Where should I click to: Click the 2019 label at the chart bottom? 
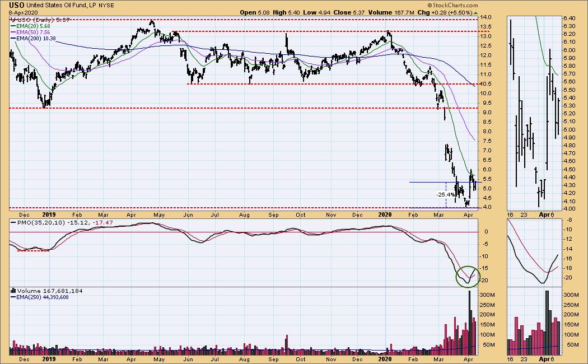coord(49,359)
